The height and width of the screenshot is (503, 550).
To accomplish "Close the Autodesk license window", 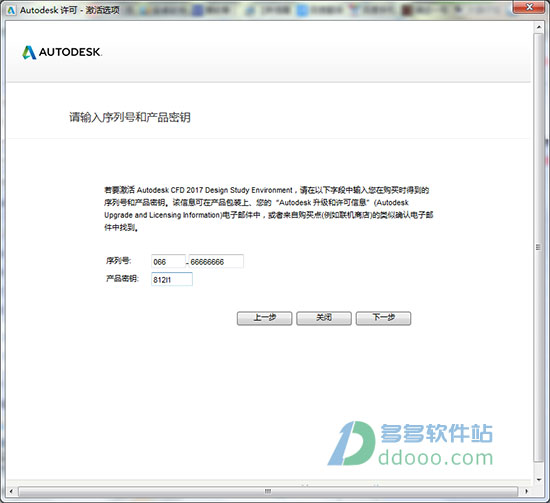I will [530, 7].
